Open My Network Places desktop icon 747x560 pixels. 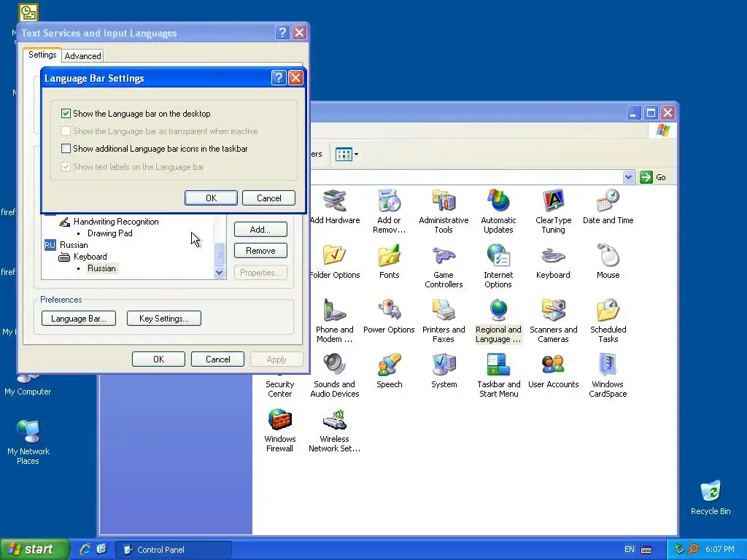pos(28,443)
